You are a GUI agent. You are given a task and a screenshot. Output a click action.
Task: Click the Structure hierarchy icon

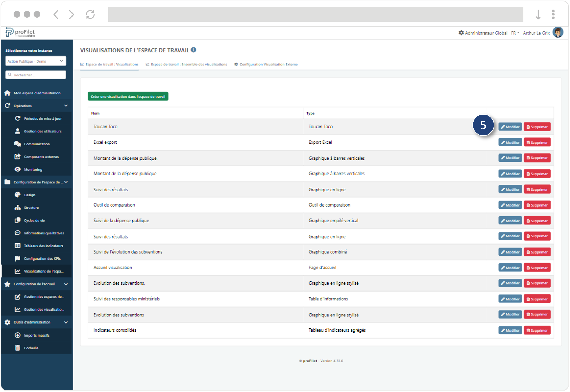coord(18,208)
